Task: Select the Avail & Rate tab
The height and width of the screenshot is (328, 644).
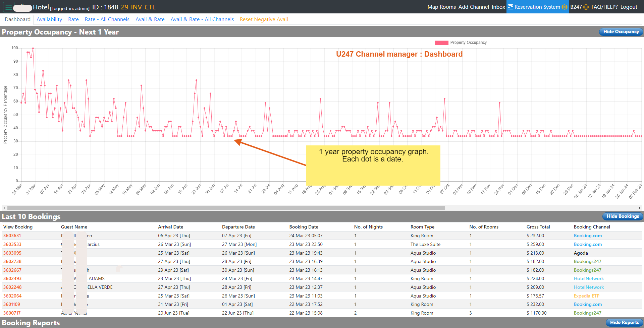Action: point(150,19)
